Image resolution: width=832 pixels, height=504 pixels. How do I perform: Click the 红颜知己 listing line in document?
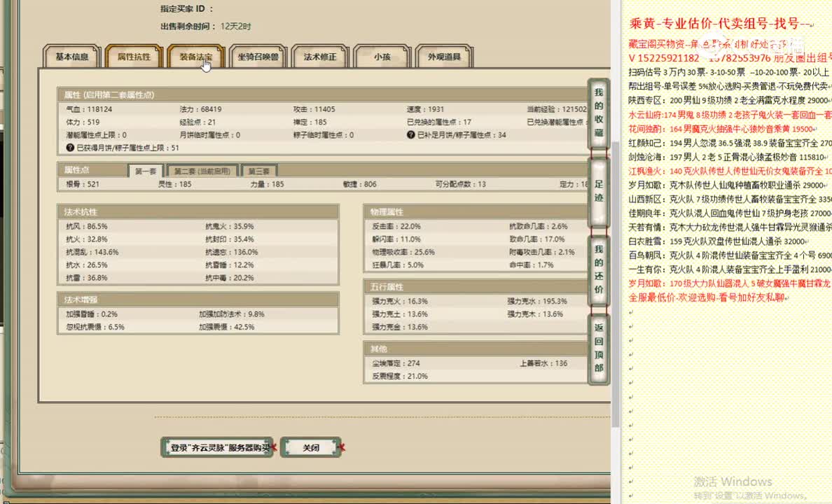(x=730, y=143)
